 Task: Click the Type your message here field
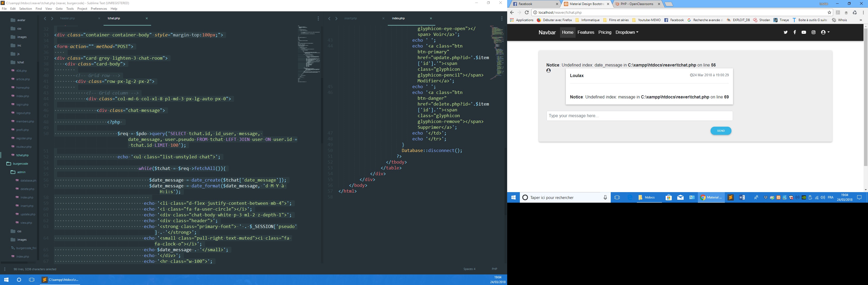point(639,116)
